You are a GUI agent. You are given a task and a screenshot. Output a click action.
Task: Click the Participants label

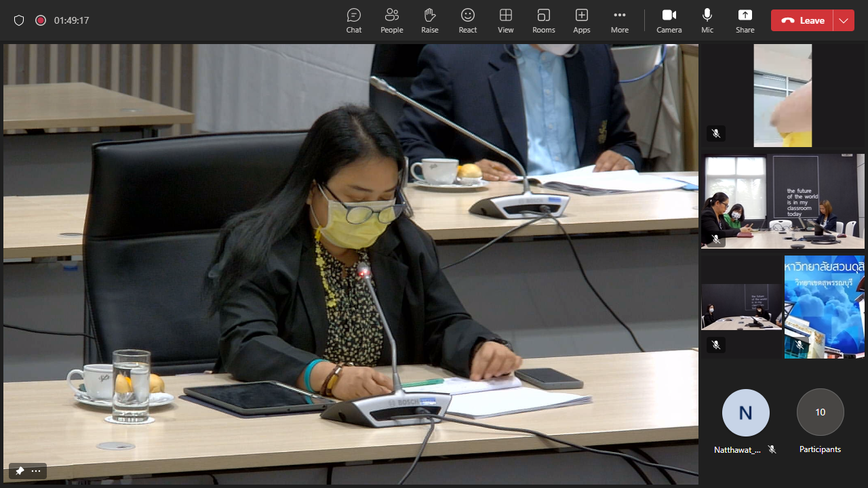pyautogui.click(x=820, y=449)
